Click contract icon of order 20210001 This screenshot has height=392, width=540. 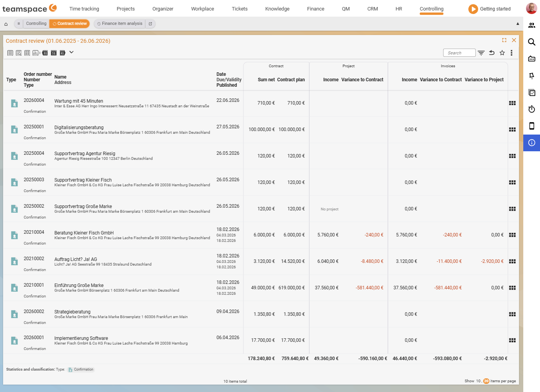pyautogui.click(x=14, y=288)
